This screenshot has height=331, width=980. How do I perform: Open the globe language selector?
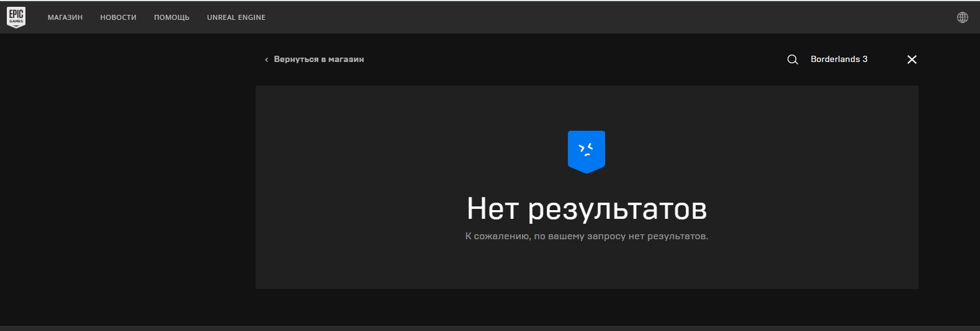(x=963, y=17)
